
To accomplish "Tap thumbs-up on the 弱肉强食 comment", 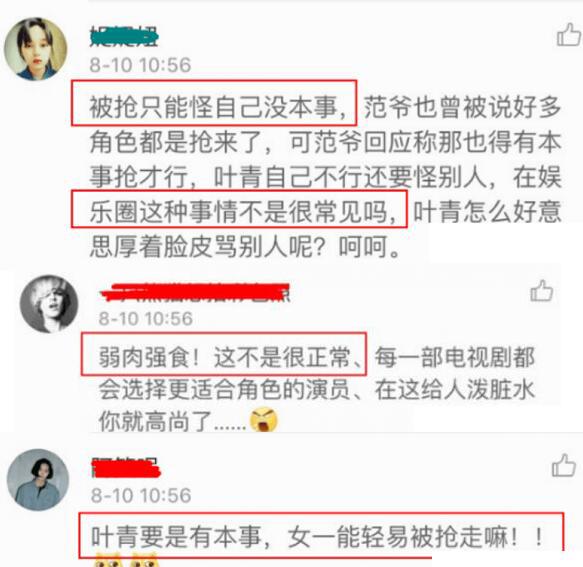I will 542,290.
